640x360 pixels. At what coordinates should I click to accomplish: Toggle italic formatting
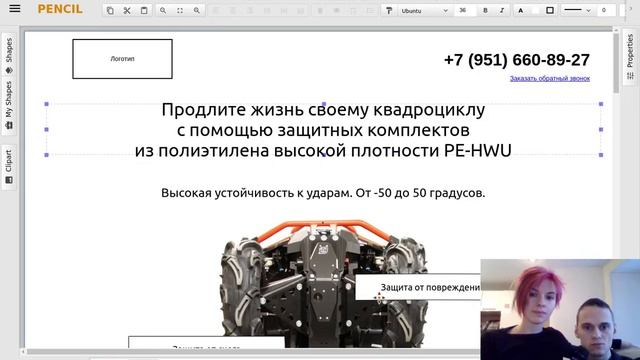pos(502,11)
